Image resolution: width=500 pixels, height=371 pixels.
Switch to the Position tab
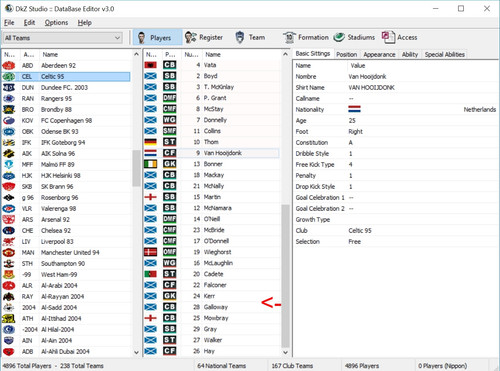[x=347, y=55]
